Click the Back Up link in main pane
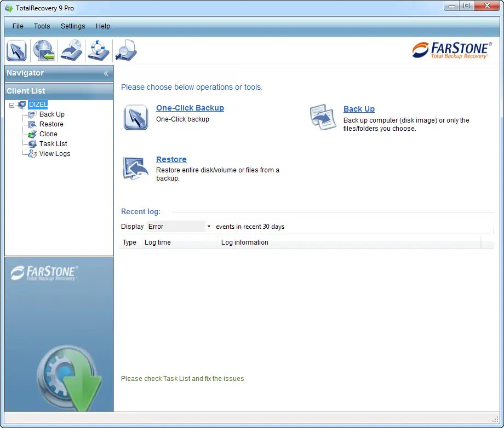The height and width of the screenshot is (428, 504). coord(359,109)
